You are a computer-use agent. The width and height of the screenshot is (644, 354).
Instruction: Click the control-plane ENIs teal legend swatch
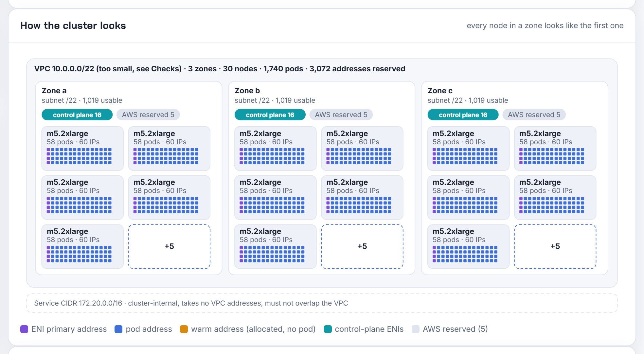328,329
